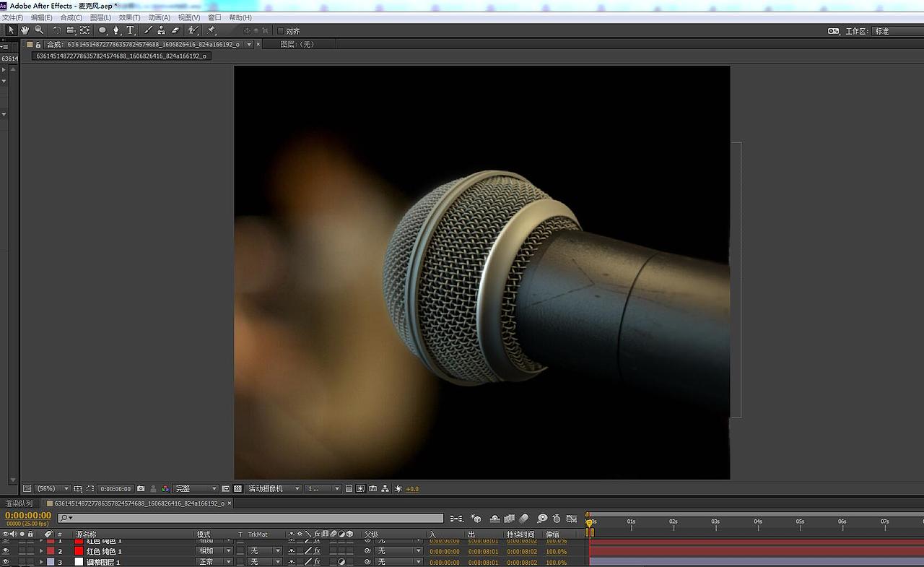Viewport: 924px width, 567px height.
Task: Select the Ellipse shape tool
Action: tap(103, 30)
